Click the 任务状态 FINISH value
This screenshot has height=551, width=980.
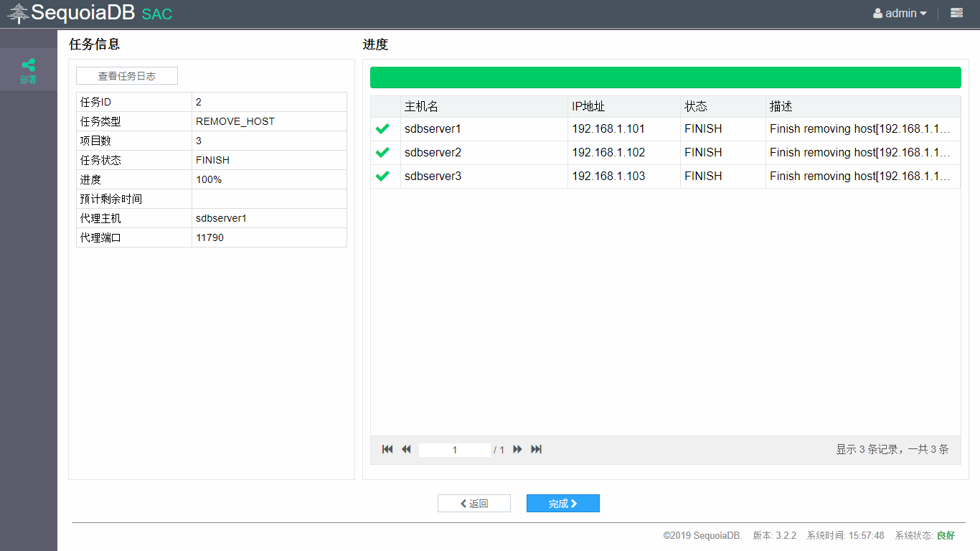[212, 160]
